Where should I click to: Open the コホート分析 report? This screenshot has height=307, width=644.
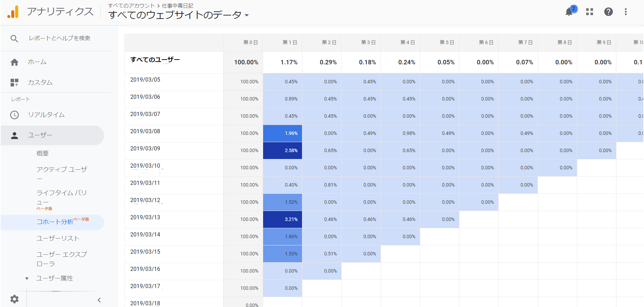click(x=55, y=222)
